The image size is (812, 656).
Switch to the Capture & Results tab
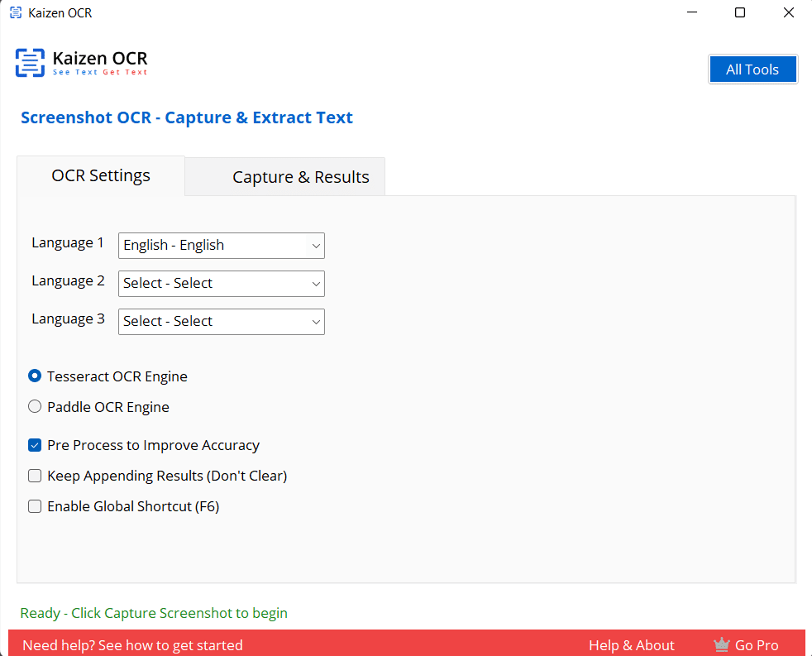(x=301, y=177)
